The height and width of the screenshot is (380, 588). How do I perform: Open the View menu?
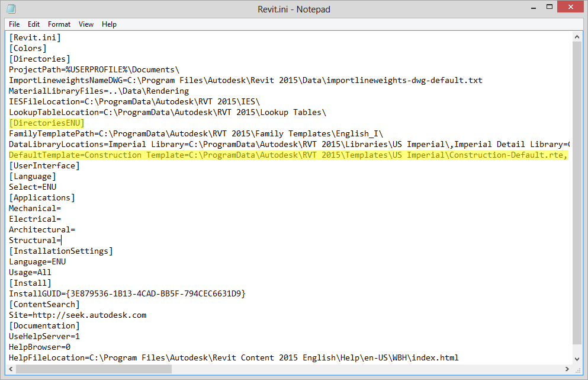coord(86,24)
